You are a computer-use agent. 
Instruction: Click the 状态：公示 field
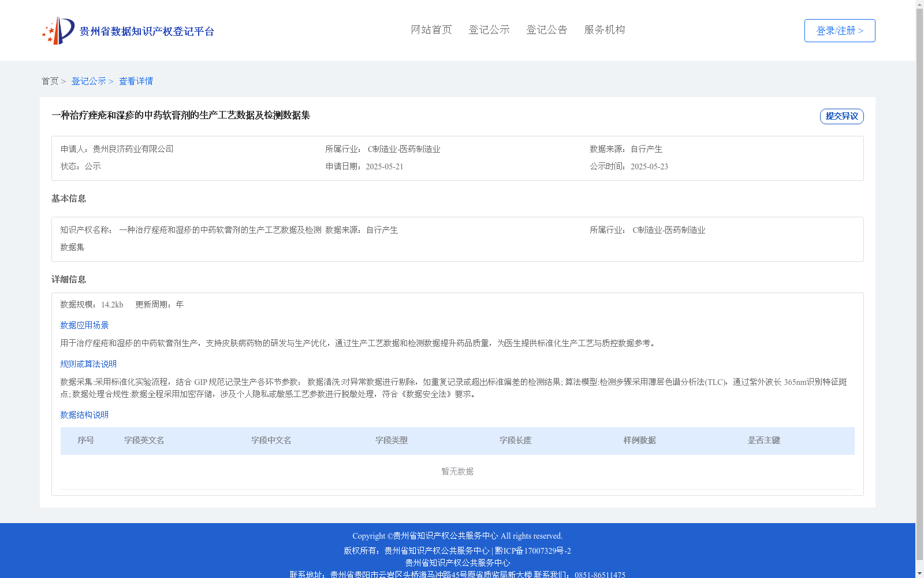(x=81, y=166)
